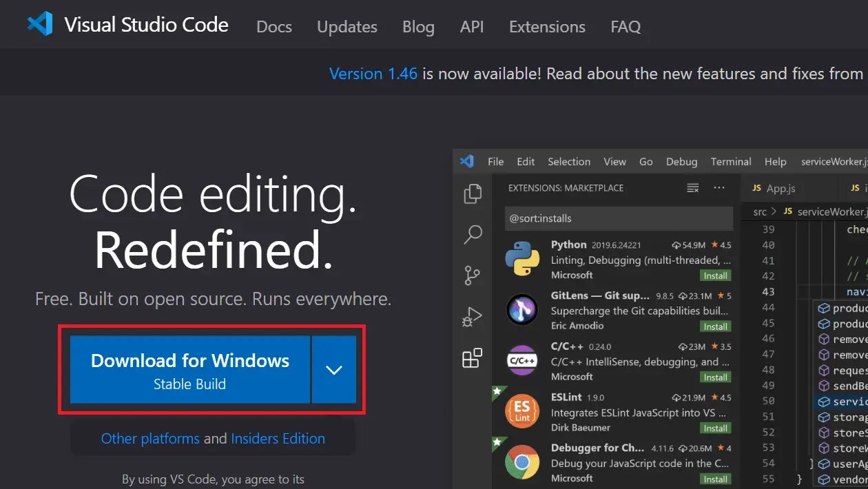Open the Debug menu in editor
868x489 pixels.
682,162
